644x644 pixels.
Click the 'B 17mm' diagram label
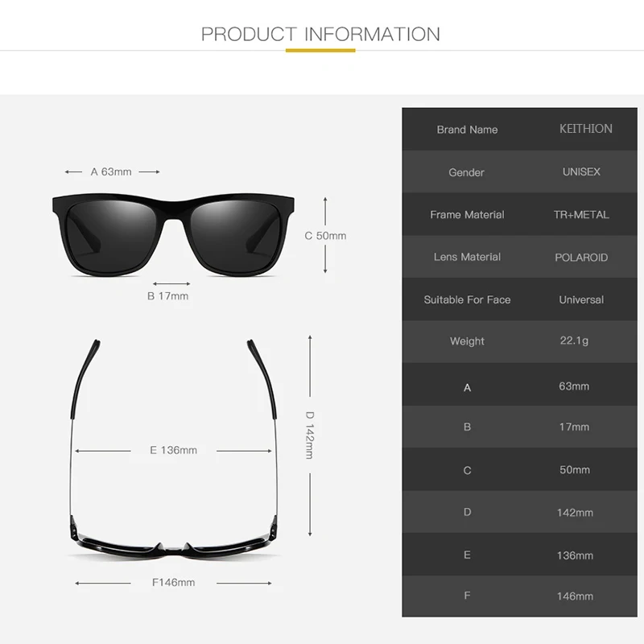[x=167, y=296]
